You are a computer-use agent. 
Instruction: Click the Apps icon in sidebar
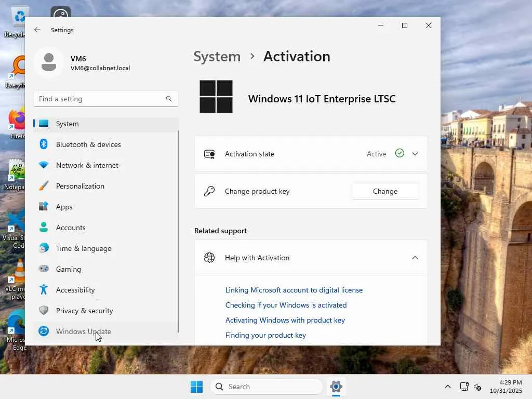tap(44, 207)
